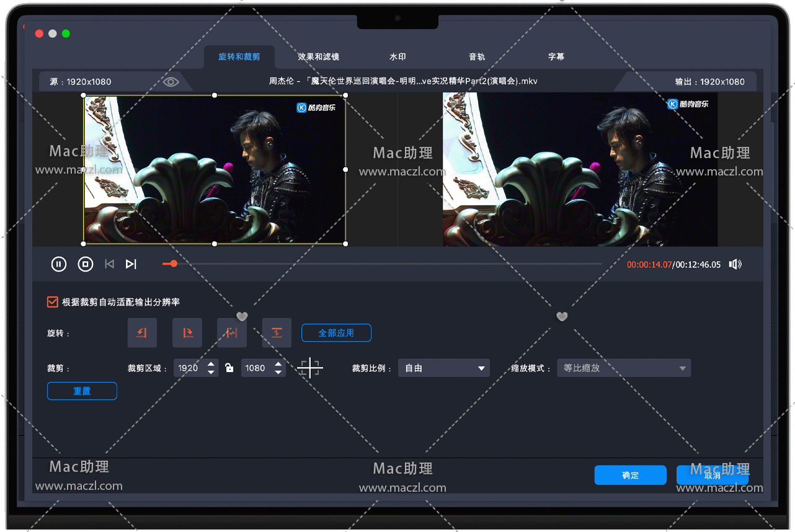Viewport: 795px width, 532px height.
Task: Flip the video vertically
Action: [277, 333]
